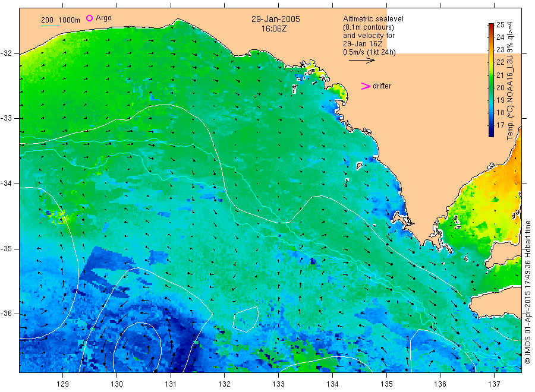The width and height of the screenshot is (535, 392).
Task: Click the IMOS copyright timestamp text
Action: click(x=527, y=292)
